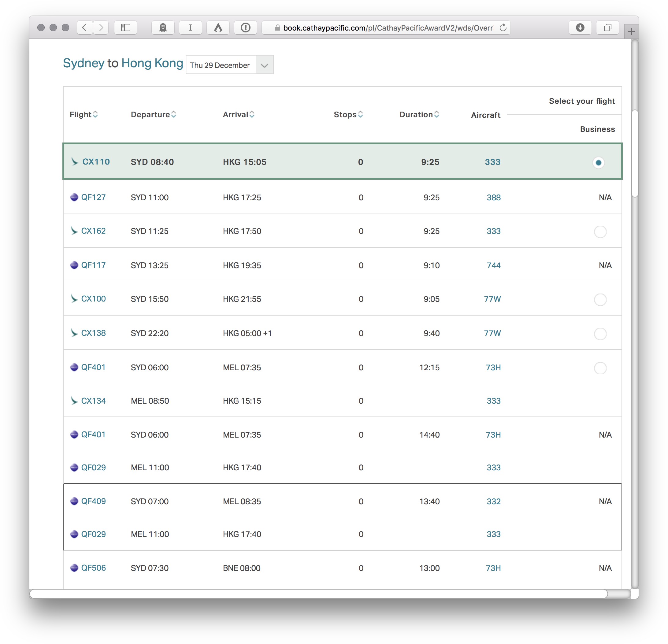Viewport: 668px width, 644px height.
Task: Click the HKG 05:00 +1 arrival cell
Action: 247,333
